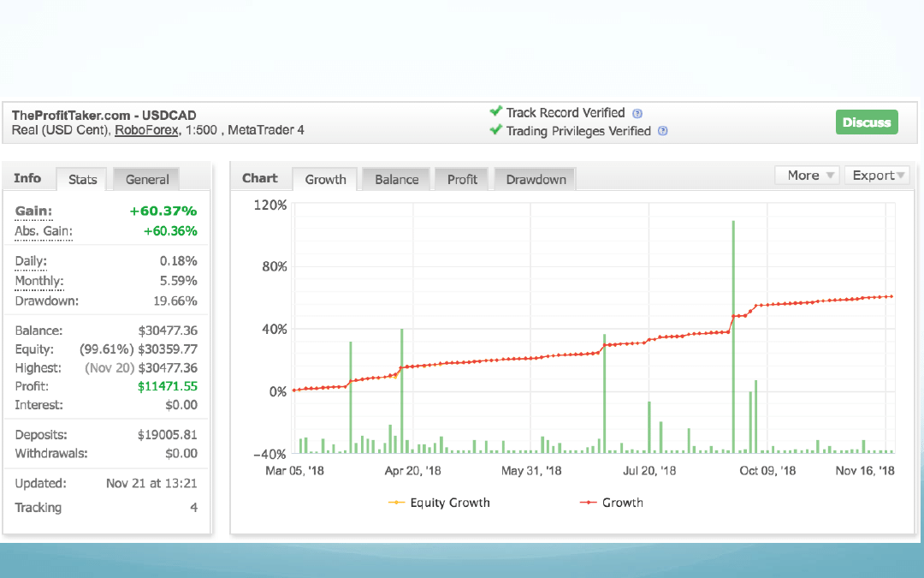The height and width of the screenshot is (578, 924).
Task: Click green checkmark next to Track Record Verified
Action: 495,112
